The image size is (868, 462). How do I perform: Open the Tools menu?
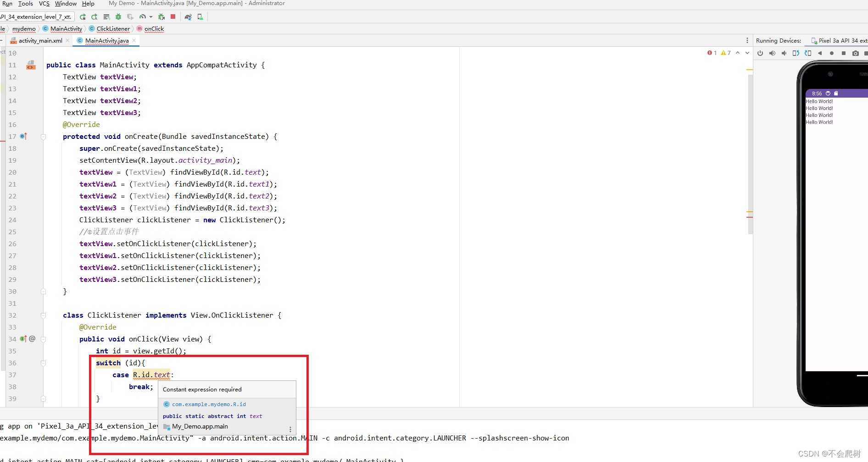tap(25, 4)
